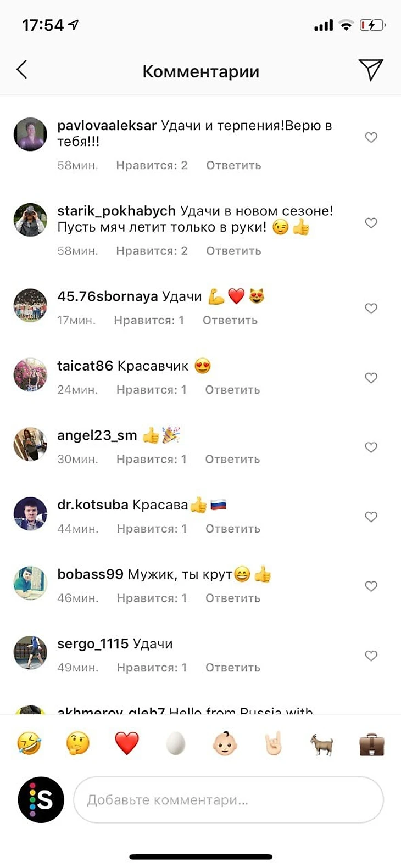401x868 pixels.
Task: Insert the thinking face emoji quick reaction
Action: [x=77, y=744]
